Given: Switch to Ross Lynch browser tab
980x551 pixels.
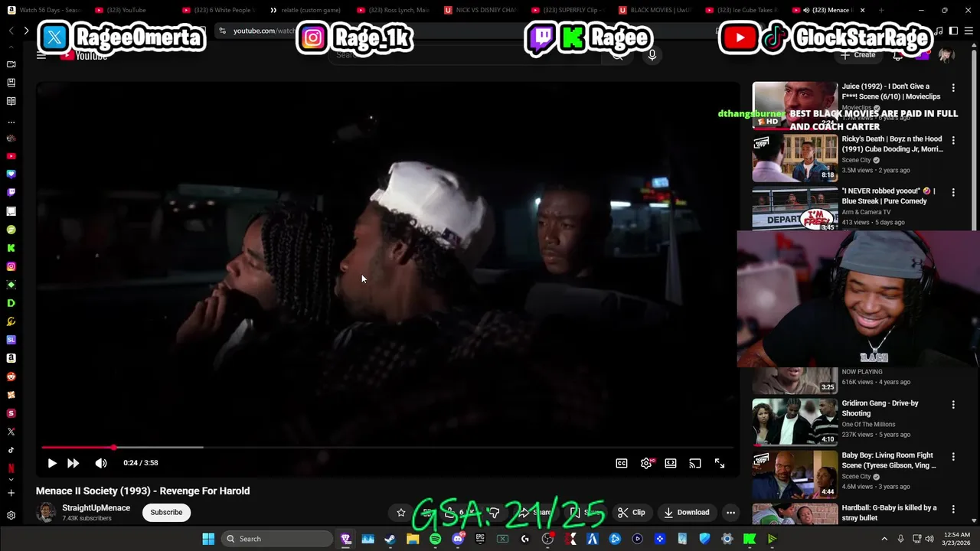Looking at the screenshot, I should click(394, 10).
